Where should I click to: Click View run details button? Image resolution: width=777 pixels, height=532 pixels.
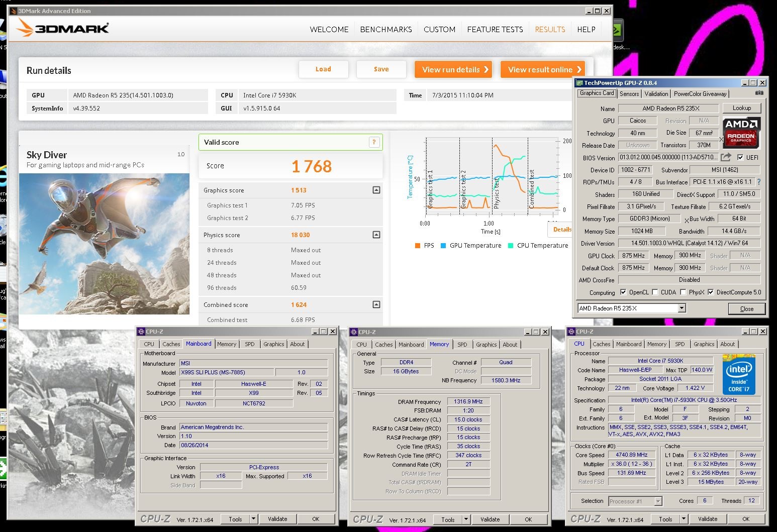click(453, 69)
